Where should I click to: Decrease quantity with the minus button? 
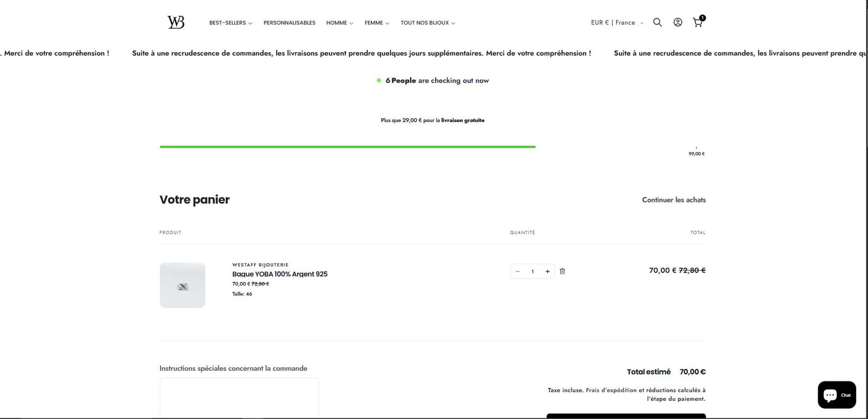pos(518,271)
